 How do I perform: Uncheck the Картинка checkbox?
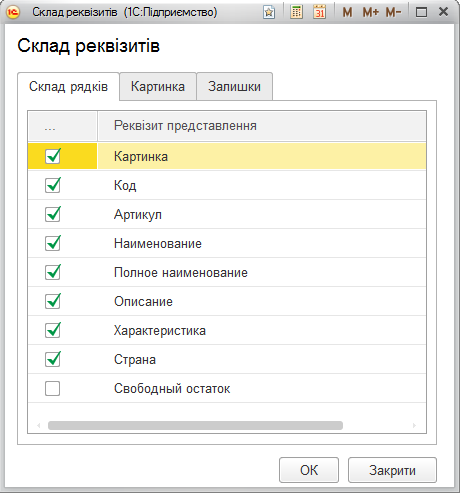pyautogui.click(x=53, y=156)
